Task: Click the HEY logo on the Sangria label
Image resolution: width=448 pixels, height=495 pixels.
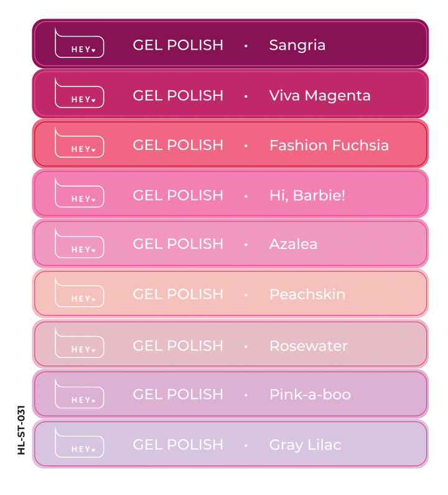Action: tap(79, 43)
